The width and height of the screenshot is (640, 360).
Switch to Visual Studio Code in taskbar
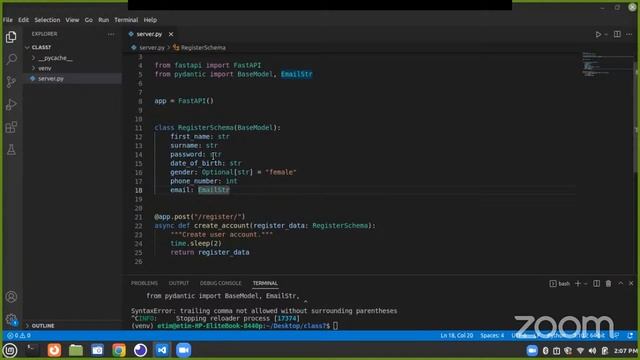(x=162, y=350)
